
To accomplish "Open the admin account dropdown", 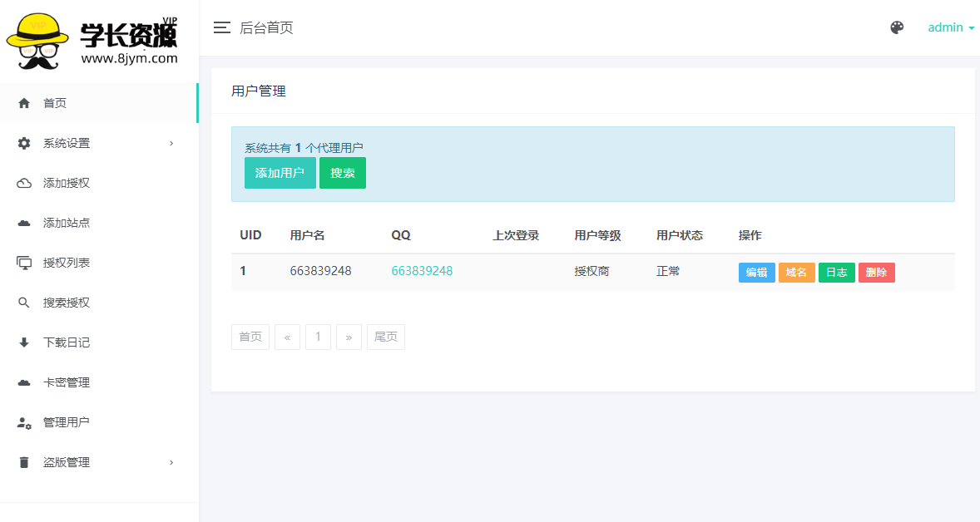I will 951,27.
